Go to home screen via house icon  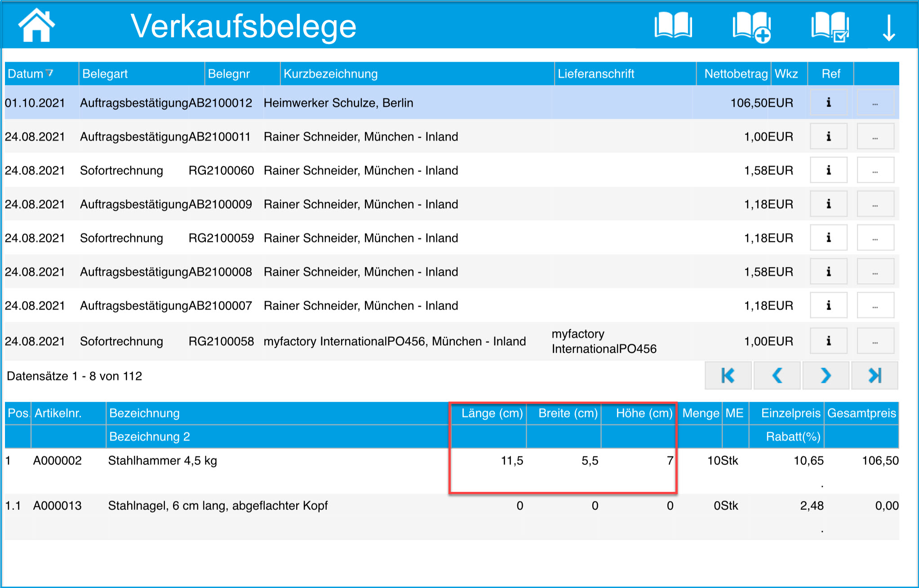pyautogui.click(x=36, y=26)
